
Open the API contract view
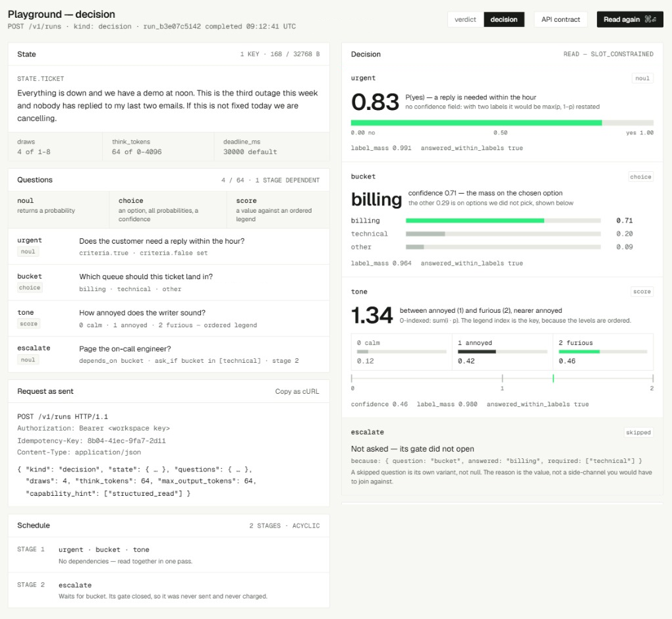561,19
